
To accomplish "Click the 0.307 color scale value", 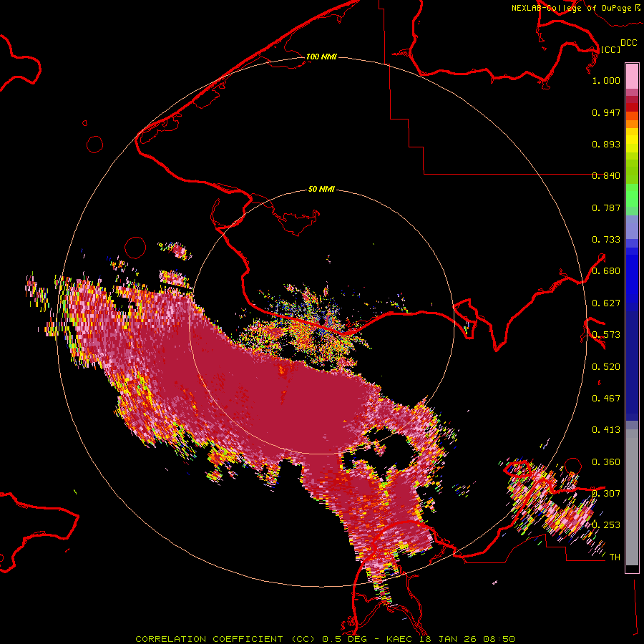I will click(x=606, y=494).
